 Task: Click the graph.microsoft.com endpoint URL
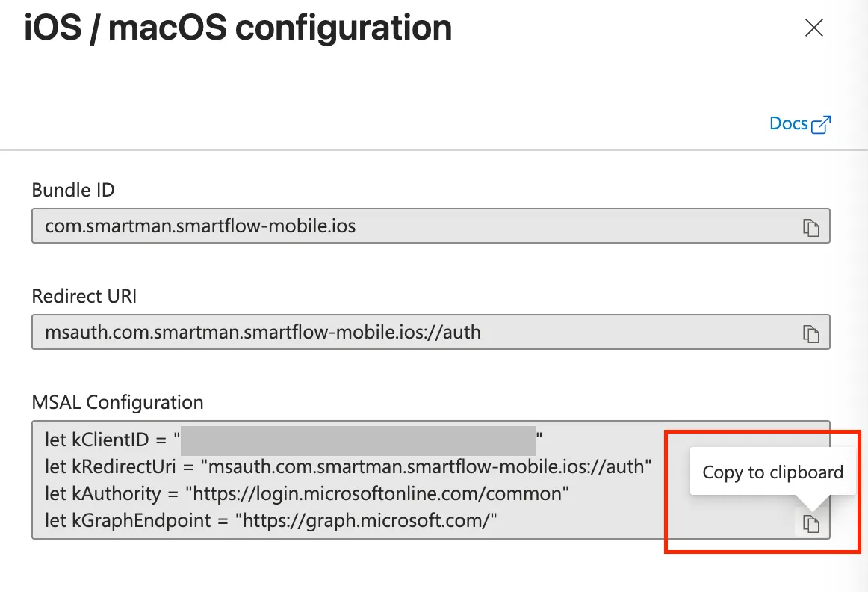pos(366,520)
